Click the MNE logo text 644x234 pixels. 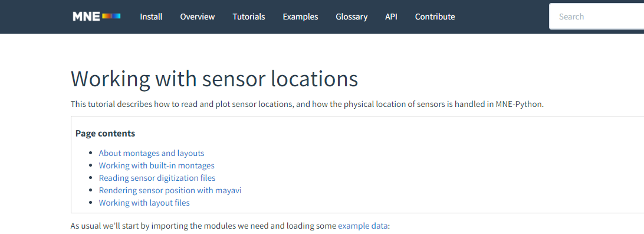86,17
